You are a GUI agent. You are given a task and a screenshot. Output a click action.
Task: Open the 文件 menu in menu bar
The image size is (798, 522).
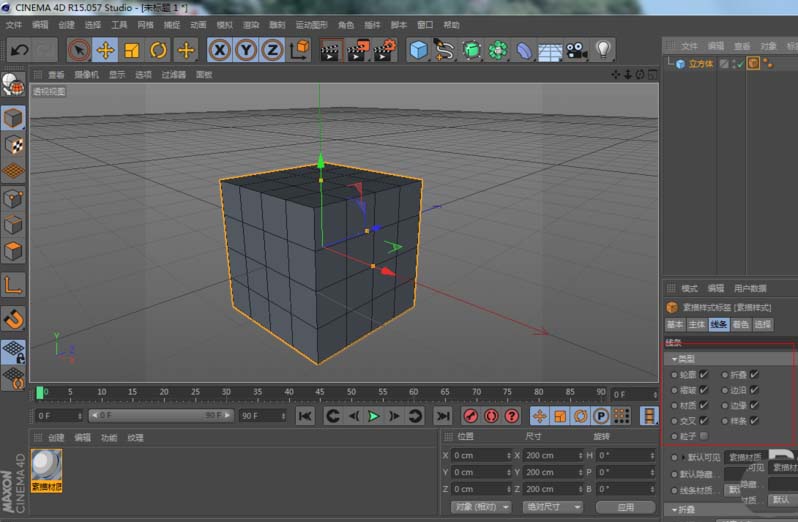[14, 24]
